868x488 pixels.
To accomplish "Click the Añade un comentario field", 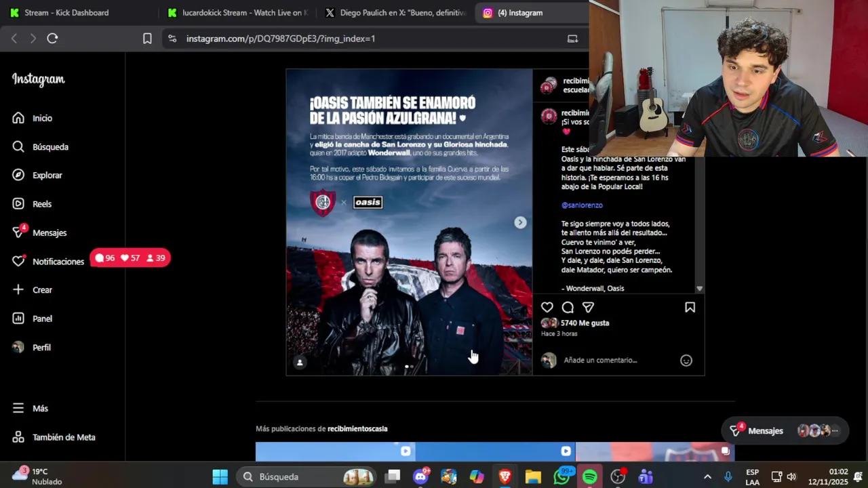I will coord(600,360).
